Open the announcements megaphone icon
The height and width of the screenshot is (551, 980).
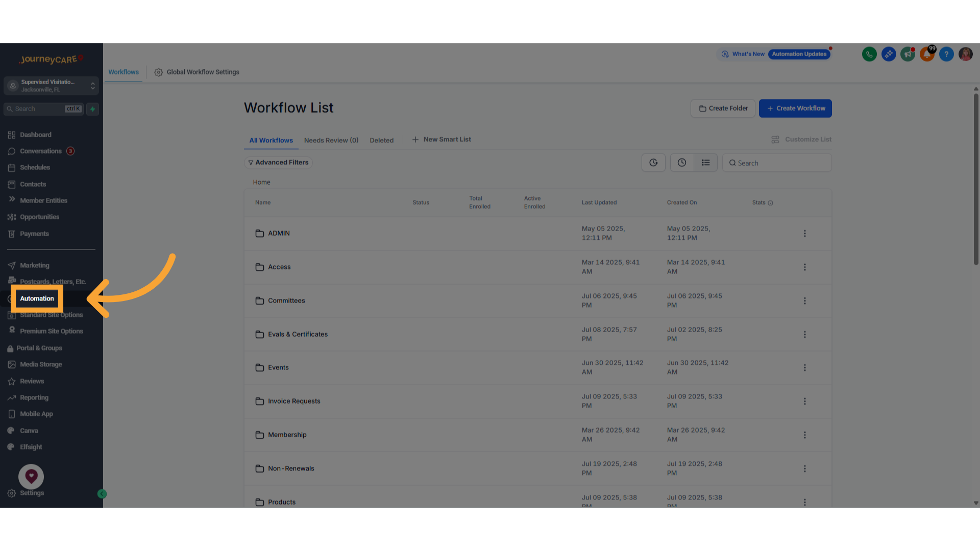point(908,54)
